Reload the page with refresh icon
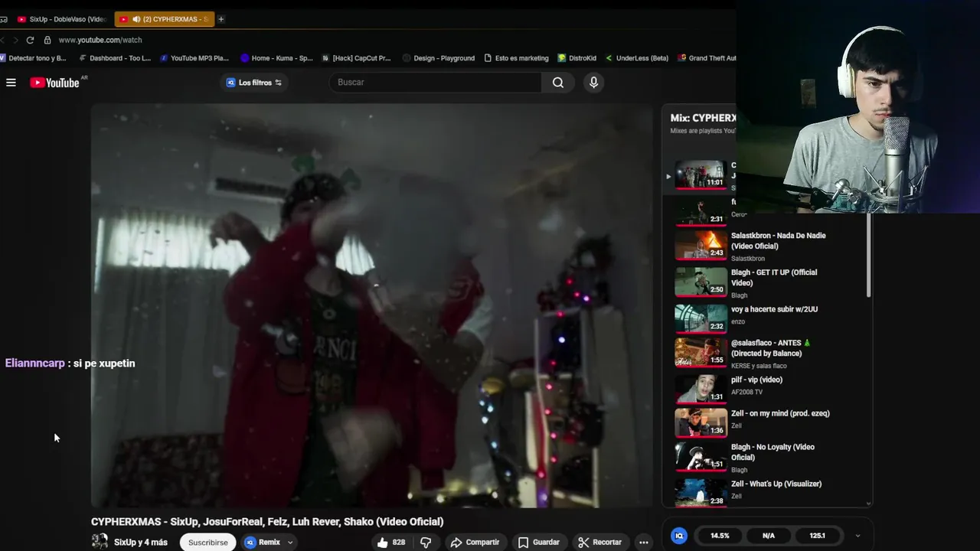This screenshot has width=980, height=551. 30,40
